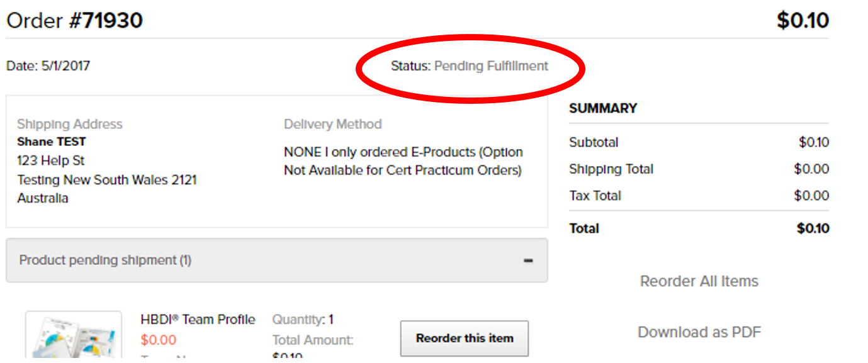This screenshot has width=868, height=363.
Task: Collapse section using the minus icon
Action: [529, 260]
